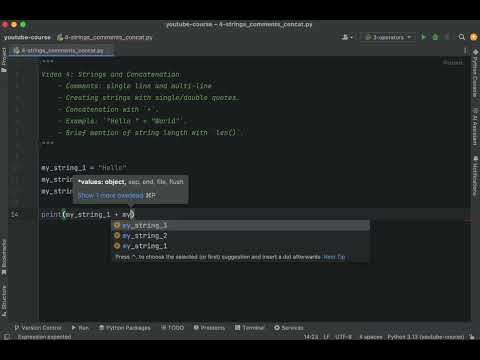Open editor tab options (three dots)
The width and height of the screenshot is (480, 360).
pyautogui.click(x=465, y=51)
